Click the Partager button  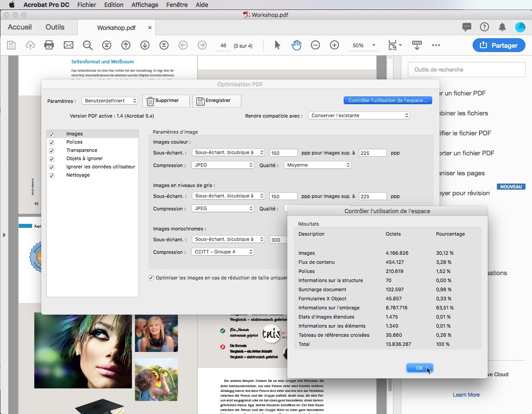pyautogui.click(x=499, y=45)
